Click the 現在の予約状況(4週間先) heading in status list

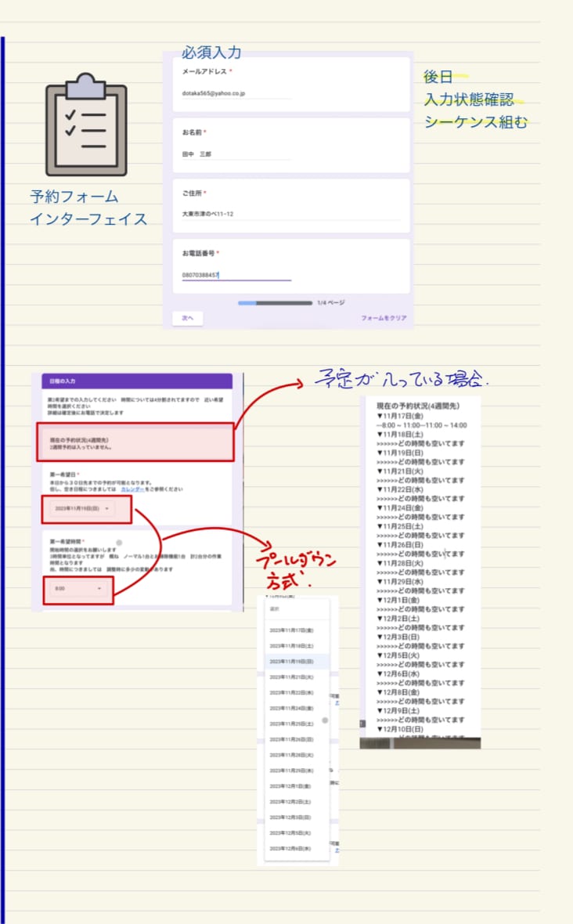coord(418,406)
